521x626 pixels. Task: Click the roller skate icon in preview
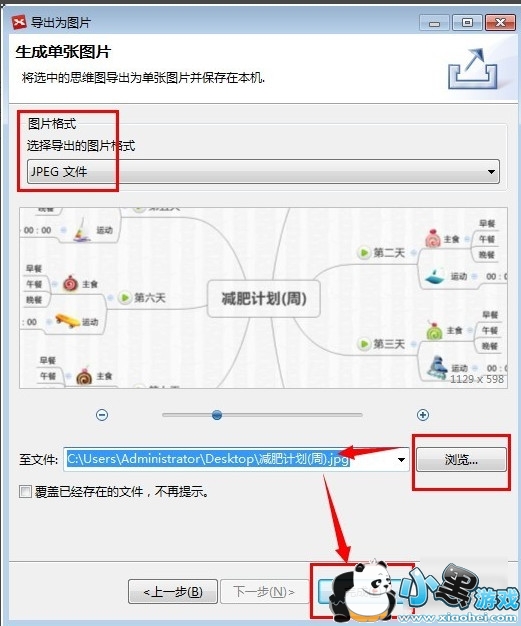437,366
